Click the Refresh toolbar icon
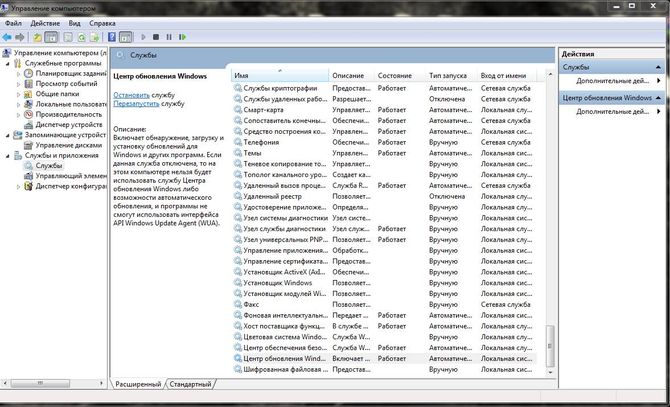The image size is (670, 407). click(81, 37)
